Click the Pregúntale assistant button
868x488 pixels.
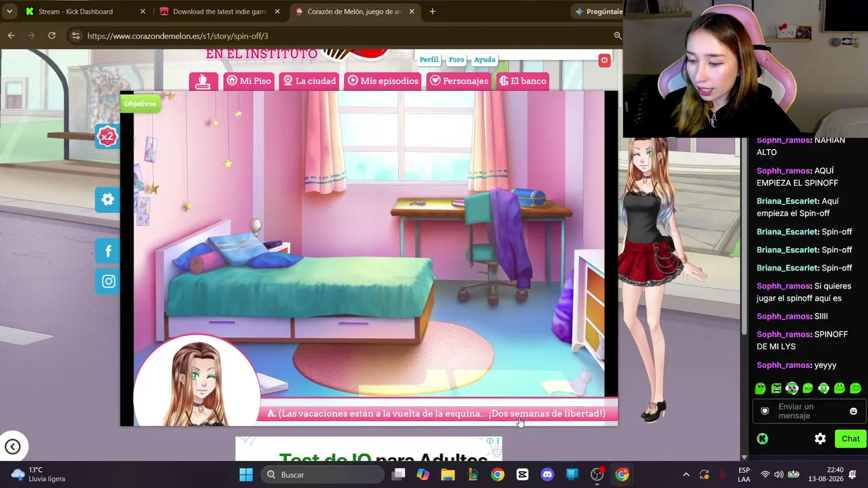click(599, 12)
